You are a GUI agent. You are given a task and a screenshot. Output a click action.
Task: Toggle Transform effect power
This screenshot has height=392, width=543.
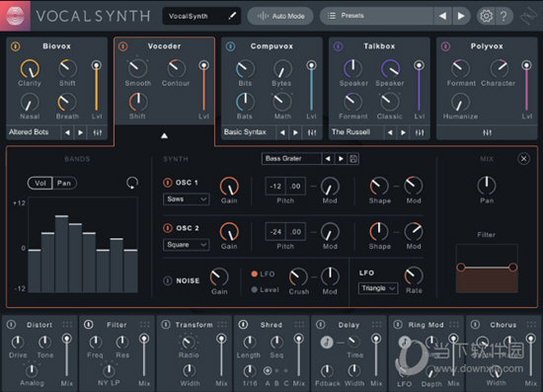(166, 325)
